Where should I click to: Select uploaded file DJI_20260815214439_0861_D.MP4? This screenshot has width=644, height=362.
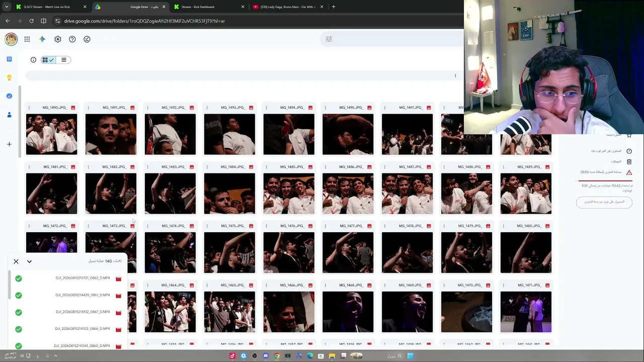coord(83,295)
